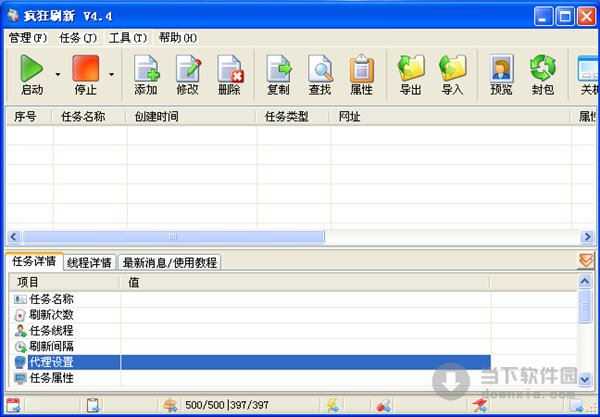This screenshot has height=417, width=600.
Task: Open task properties via 属性 icon
Action: point(362,75)
